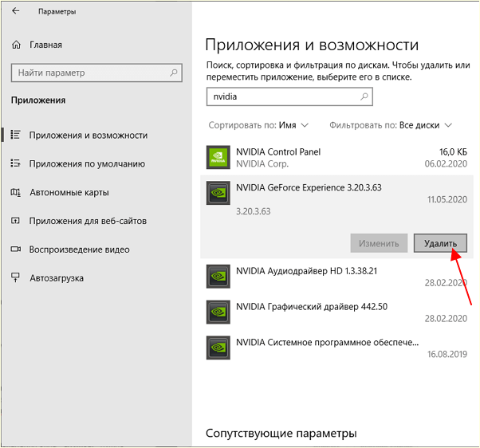
Task: Focus the Найти параметр search field
Action: [96, 73]
